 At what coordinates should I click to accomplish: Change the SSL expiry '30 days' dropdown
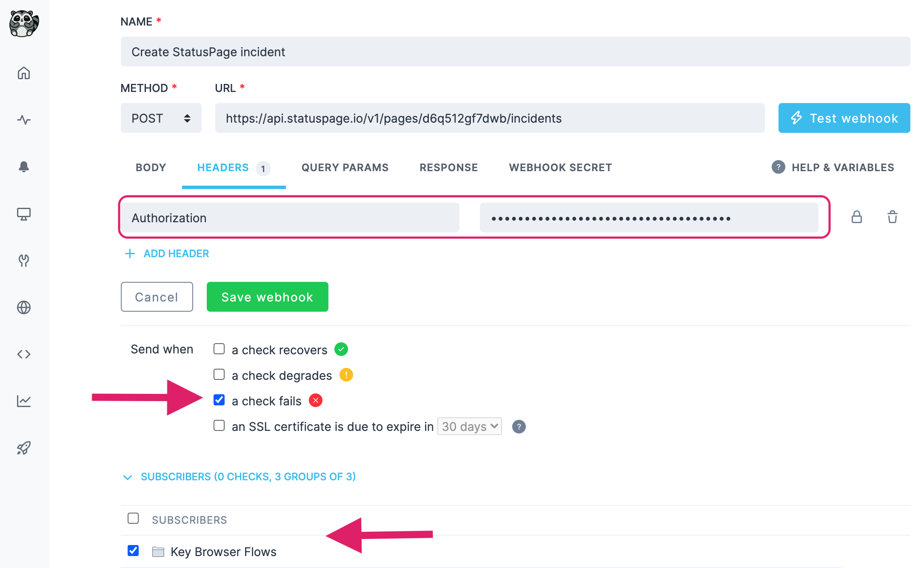point(469,426)
